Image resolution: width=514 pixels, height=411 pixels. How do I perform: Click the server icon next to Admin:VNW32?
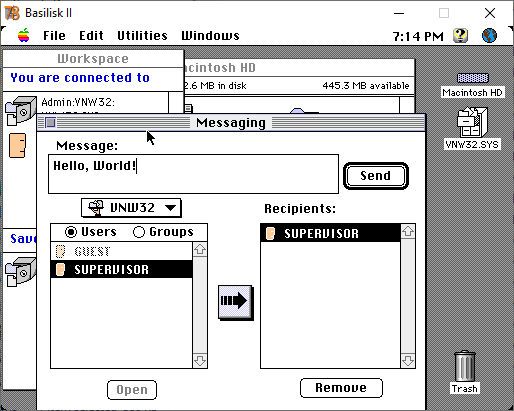click(21, 111)
